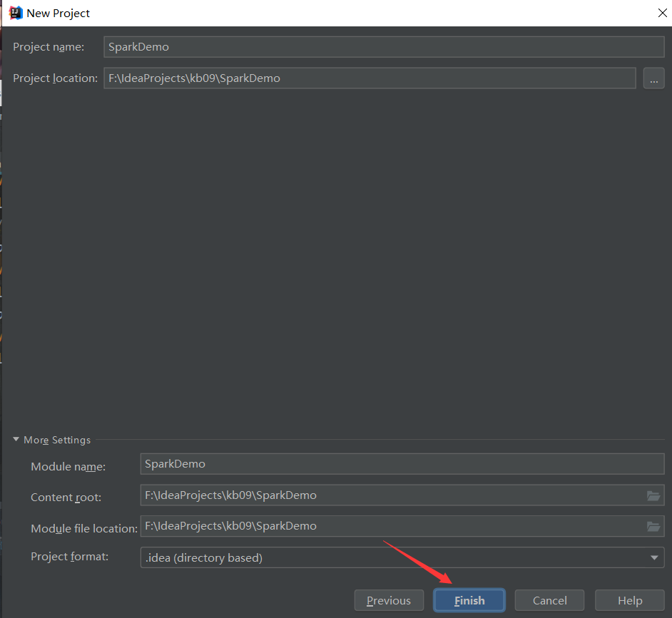
Task: Click inside the Project location field
Action: (370, 78)
